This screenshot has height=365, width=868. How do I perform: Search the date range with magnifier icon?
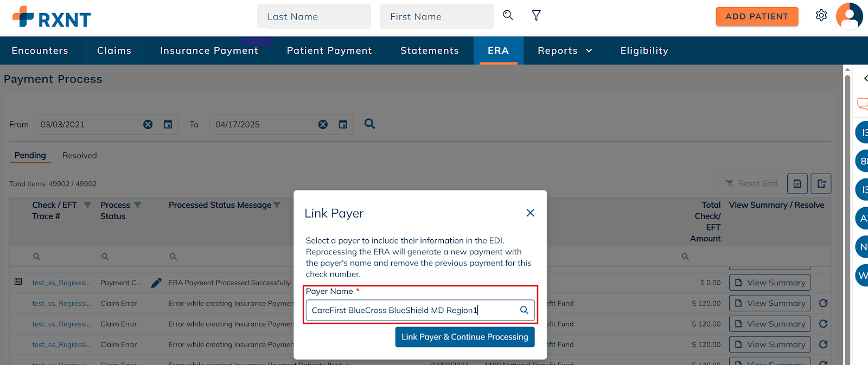(369, 124)
